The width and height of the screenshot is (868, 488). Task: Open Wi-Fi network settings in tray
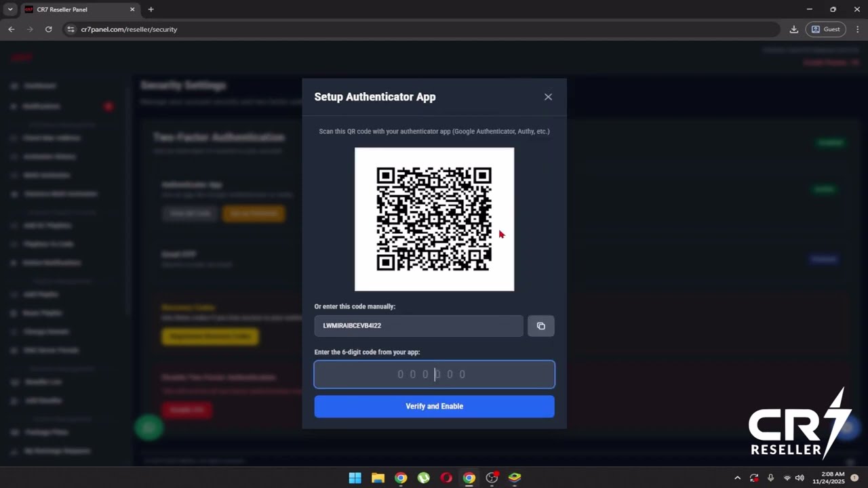point(787,478)
